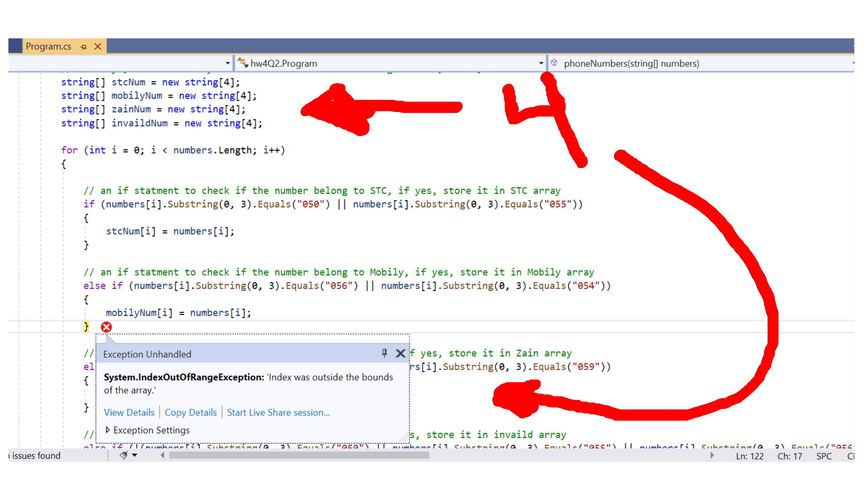Click horizontal scrollbar right arrow
The height and width of the screenshot is (488, 868).
pyautogui.click(x=712, y=455)
